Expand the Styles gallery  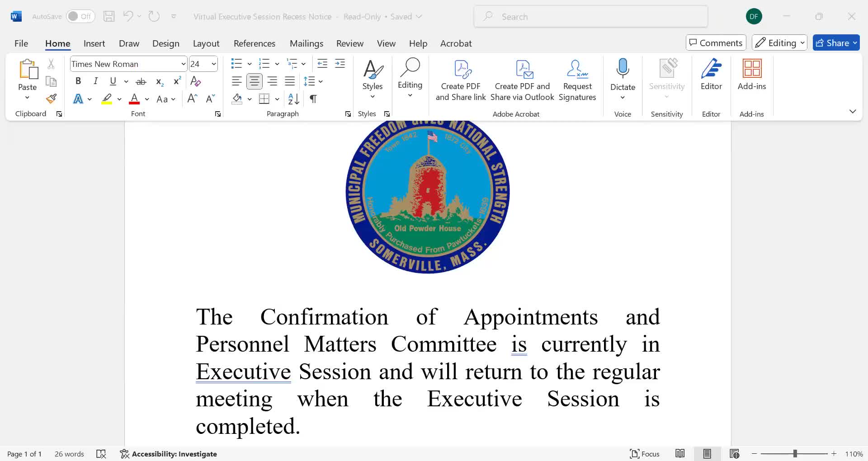tap(372, 80)
